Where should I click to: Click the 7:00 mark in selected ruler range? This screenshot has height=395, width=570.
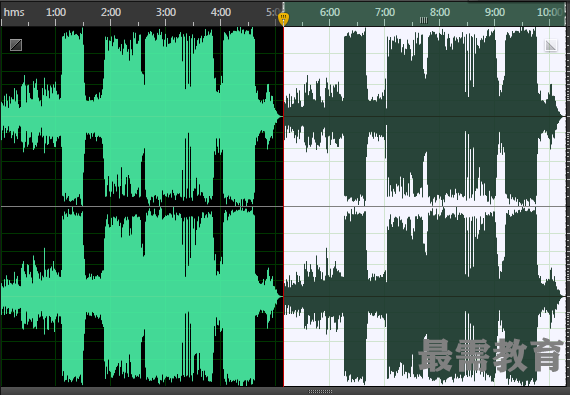385,12
